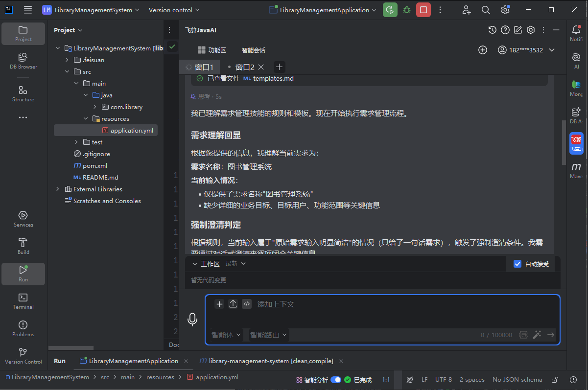Rerun LibraryManagementApplication green button

click(390, 10)
